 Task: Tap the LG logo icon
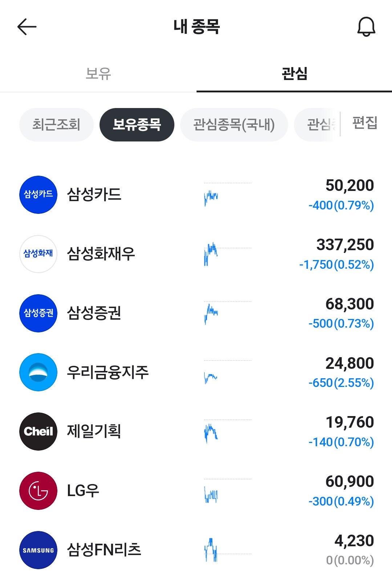tap(38, 491)
